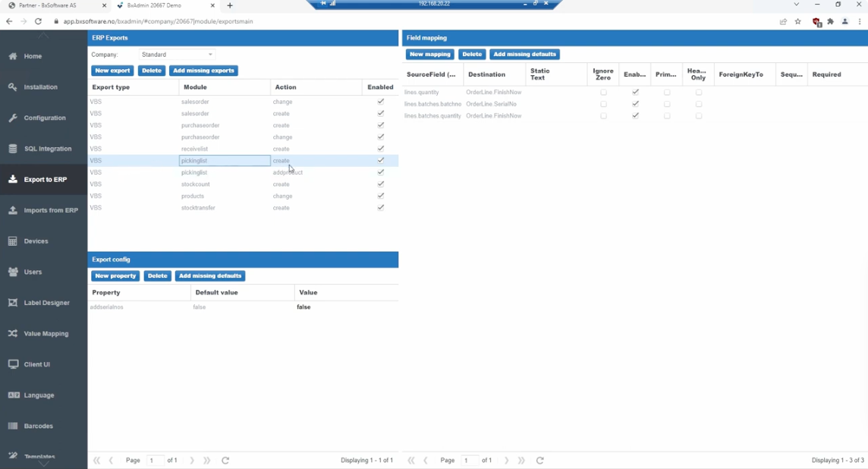Image resolution: width=868 pixels, height=469 pixels.
Task: Click Delete in Field mapping panel
Action: click(472, 55)
